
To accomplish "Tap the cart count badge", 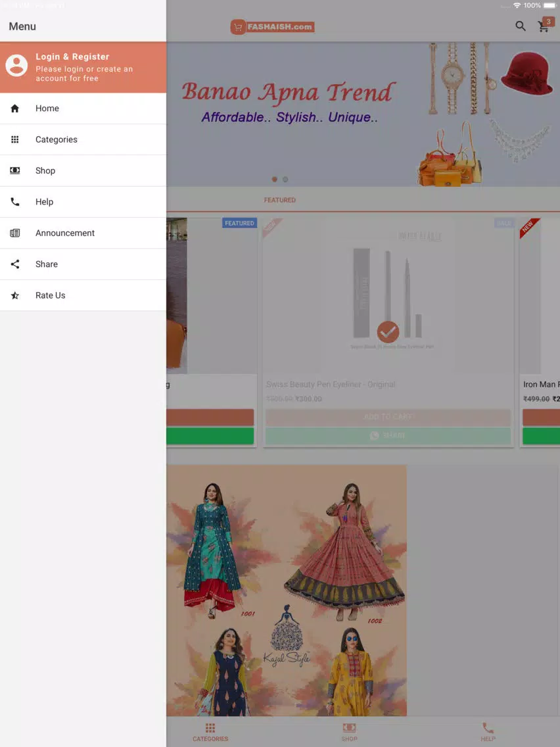I will (x=549, y=22).
